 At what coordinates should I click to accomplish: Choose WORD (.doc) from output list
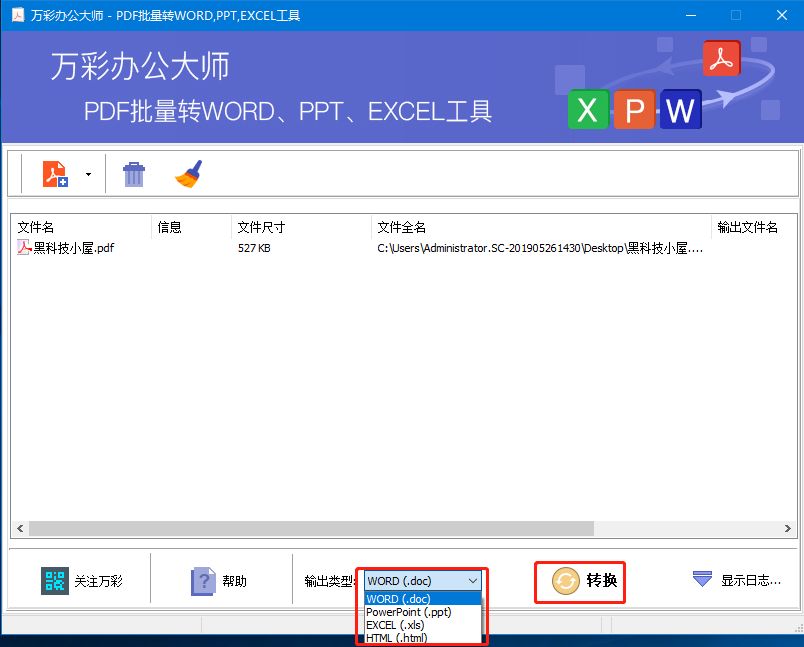(x=423, y=599)
